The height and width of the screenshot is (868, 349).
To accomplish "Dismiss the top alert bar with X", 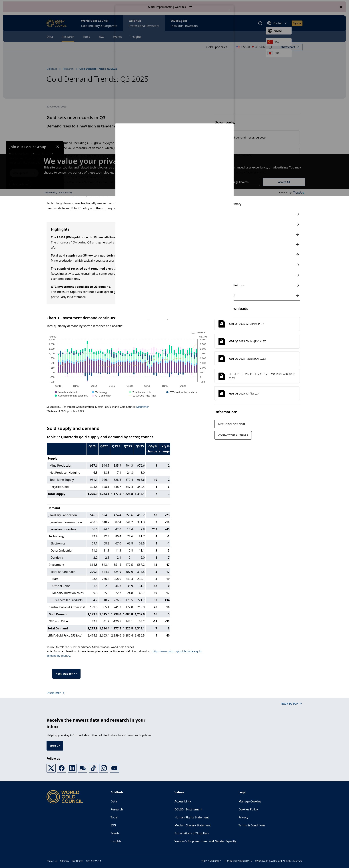I will [341, 7].
